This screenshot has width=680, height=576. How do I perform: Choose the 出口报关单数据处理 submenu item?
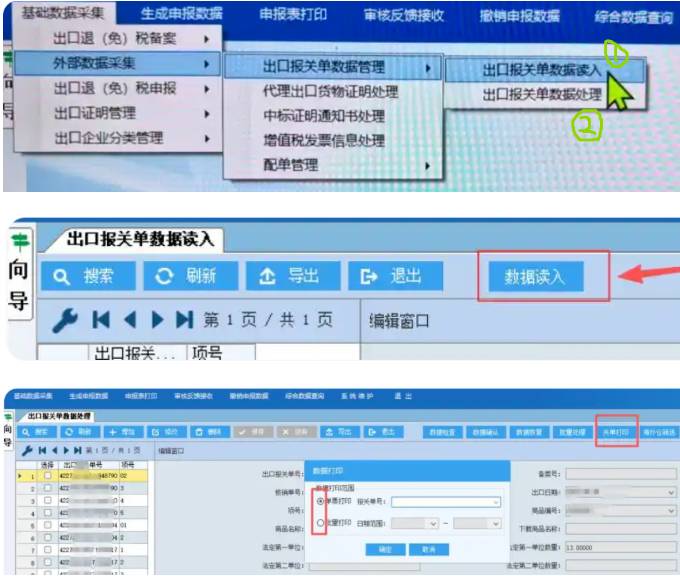[544, 95]
